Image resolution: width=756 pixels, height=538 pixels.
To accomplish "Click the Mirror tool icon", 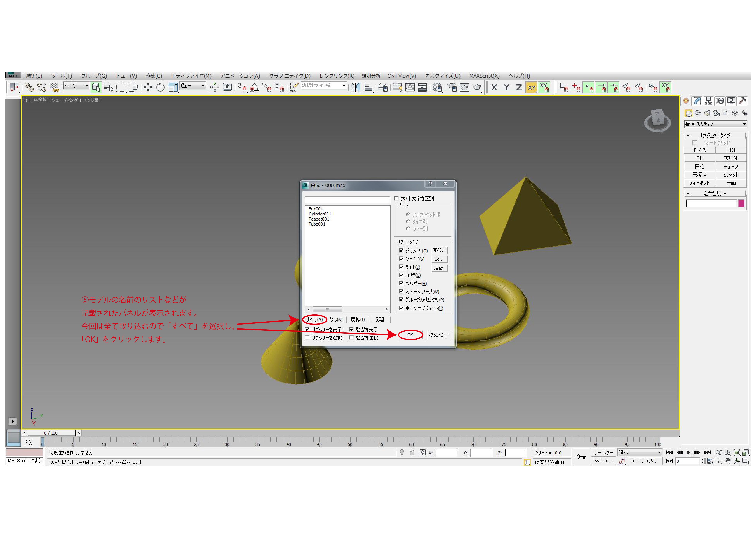I will pos(355,87).
